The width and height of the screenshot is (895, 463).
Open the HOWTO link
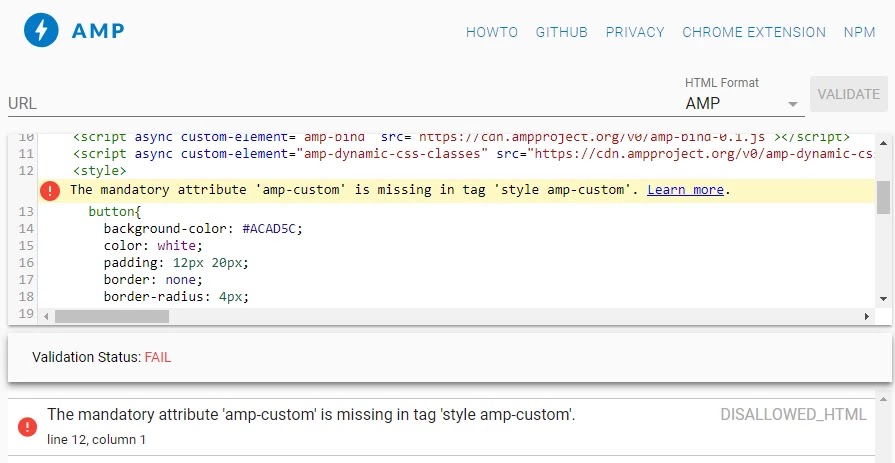click(491, 33)
